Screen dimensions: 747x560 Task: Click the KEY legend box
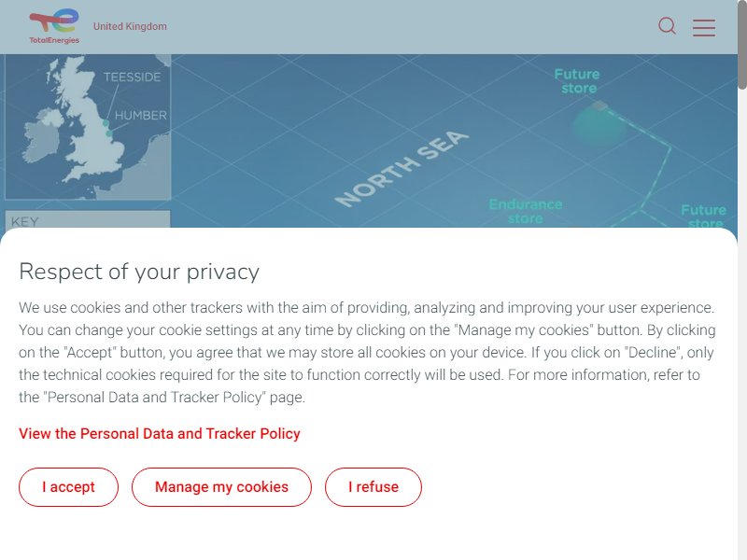[88, 219]
